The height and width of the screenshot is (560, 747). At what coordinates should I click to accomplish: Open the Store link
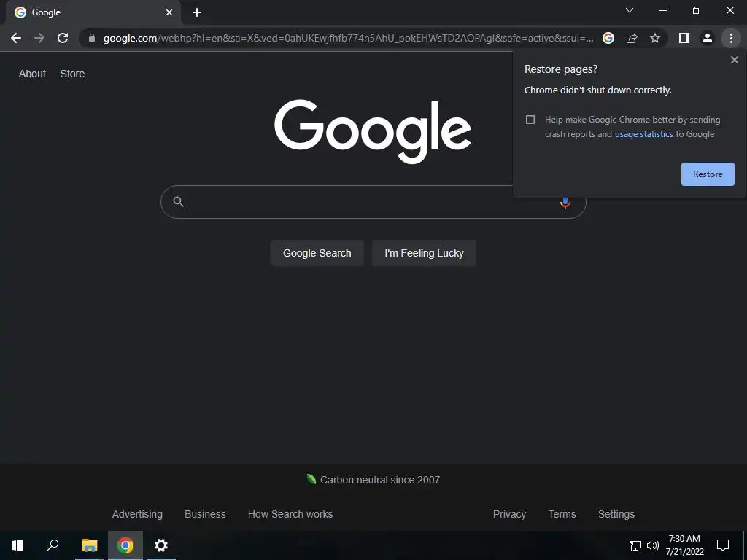pos(72,74)
